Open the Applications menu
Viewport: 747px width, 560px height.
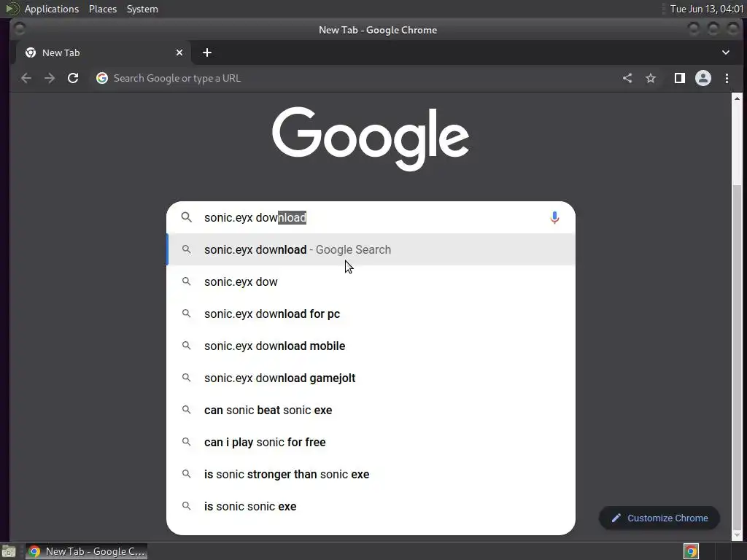click(x=52, y=9)
